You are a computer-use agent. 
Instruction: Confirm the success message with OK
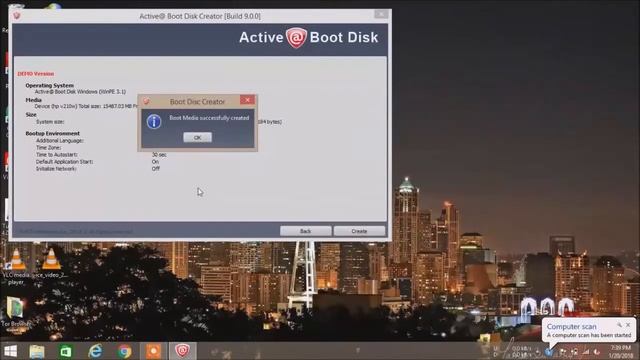(198, 138)
